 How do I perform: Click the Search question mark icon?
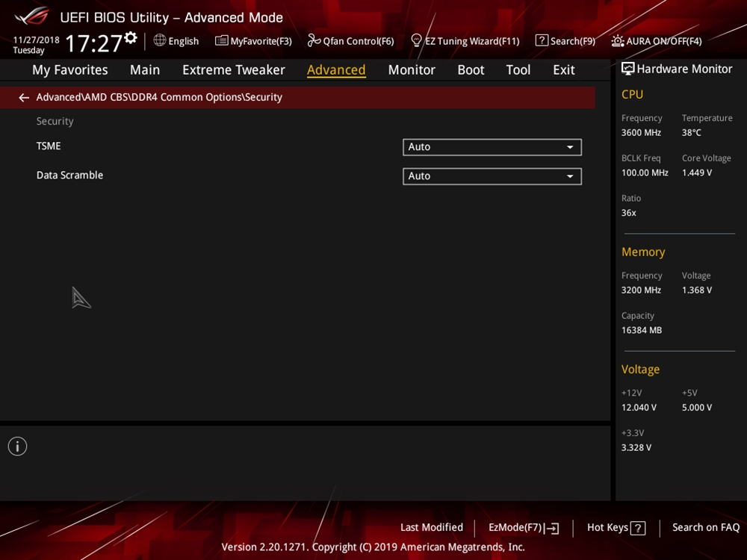click(542, 40)
